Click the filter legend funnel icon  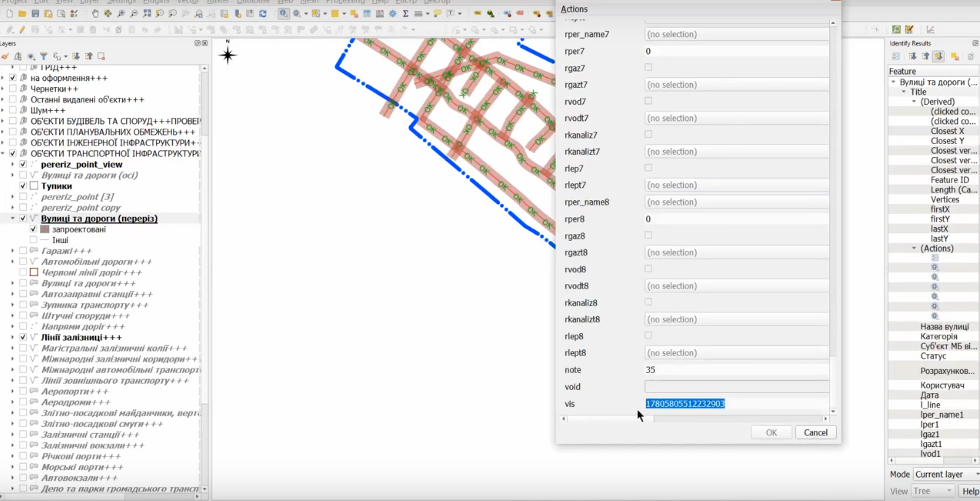pos(44,57)
